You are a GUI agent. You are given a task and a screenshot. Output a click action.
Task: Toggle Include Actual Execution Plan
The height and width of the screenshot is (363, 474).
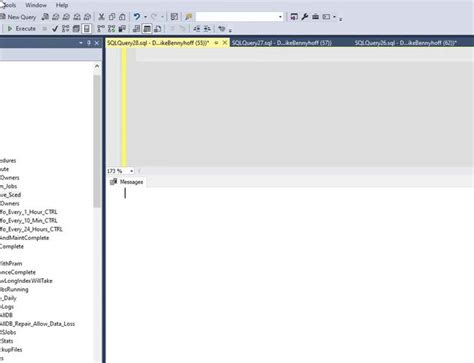[101, 29]
